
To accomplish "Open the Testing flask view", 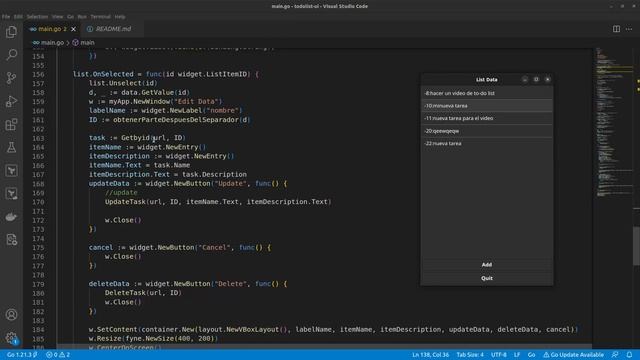I will pyautogui.click(x=11, y=147).
